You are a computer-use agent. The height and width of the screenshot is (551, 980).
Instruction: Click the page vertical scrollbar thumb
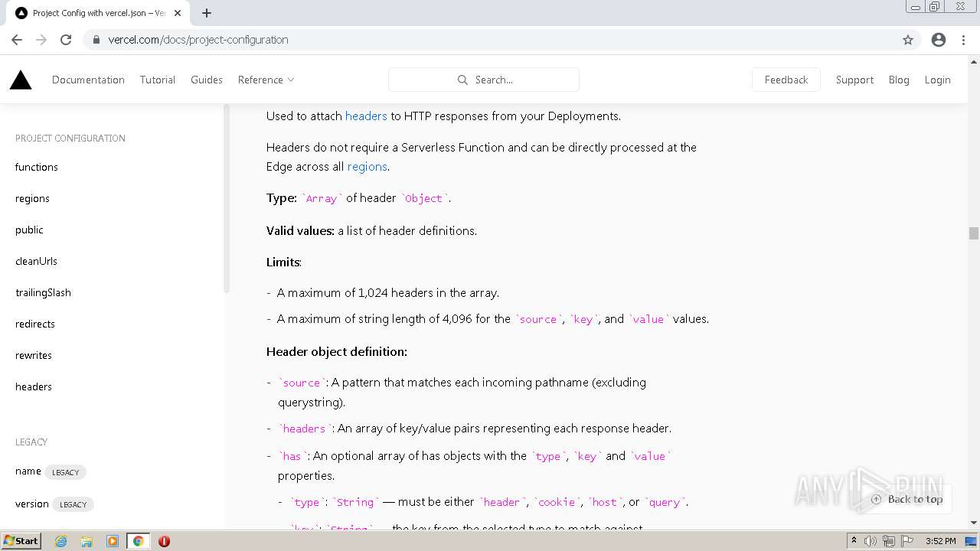pos(973,233)
